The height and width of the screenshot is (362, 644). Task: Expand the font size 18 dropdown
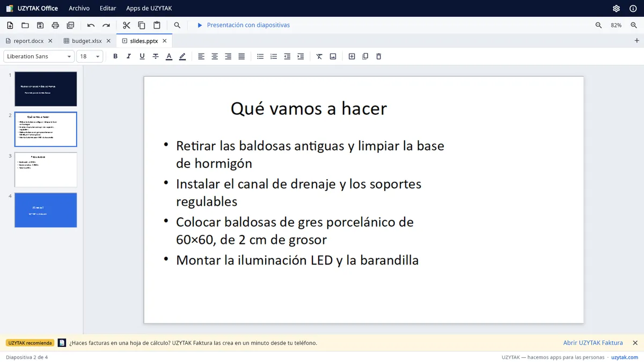(90, 56)
